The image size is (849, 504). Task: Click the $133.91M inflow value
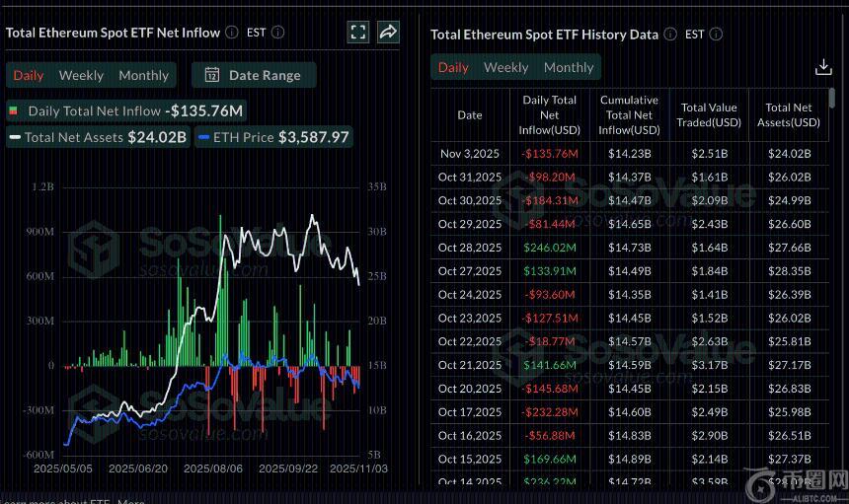tap(550, 271)
